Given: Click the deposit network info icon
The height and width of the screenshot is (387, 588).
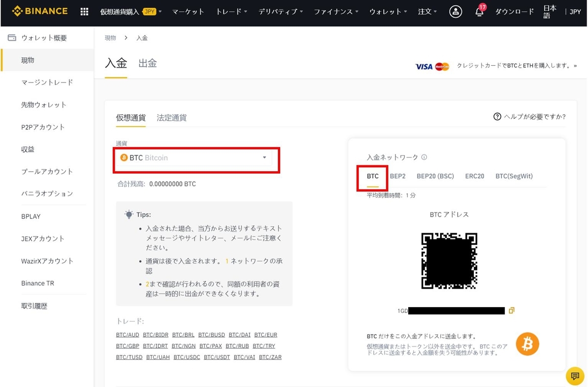Looking at the screenshot, I should 424,157.
